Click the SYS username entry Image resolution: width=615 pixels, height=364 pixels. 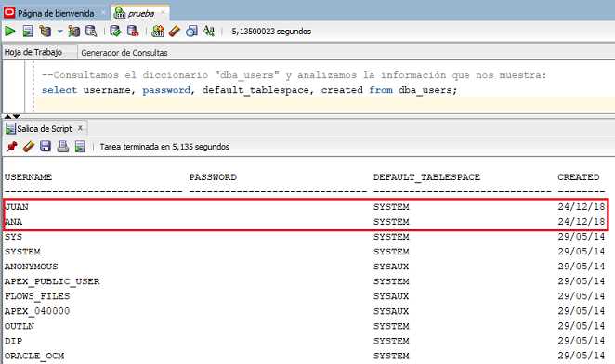14,237
